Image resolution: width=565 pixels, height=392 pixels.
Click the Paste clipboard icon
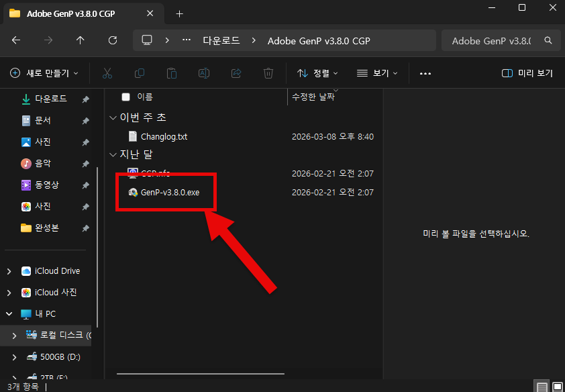click(172, 74)
